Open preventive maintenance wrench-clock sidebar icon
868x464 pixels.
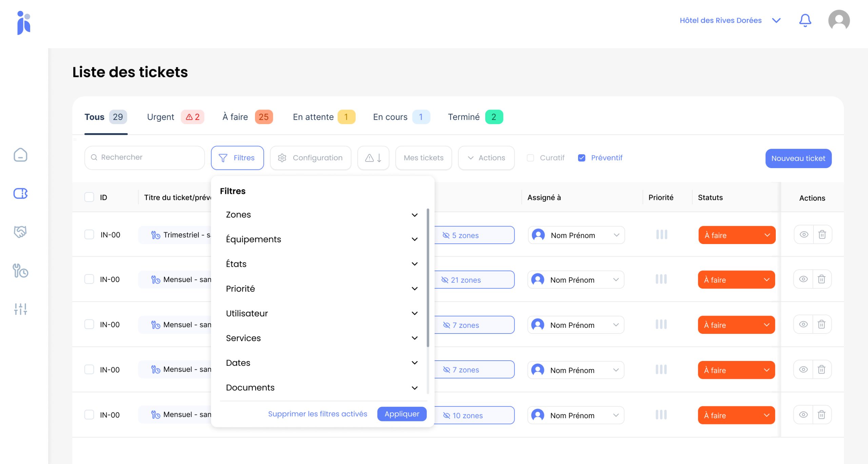20,270
